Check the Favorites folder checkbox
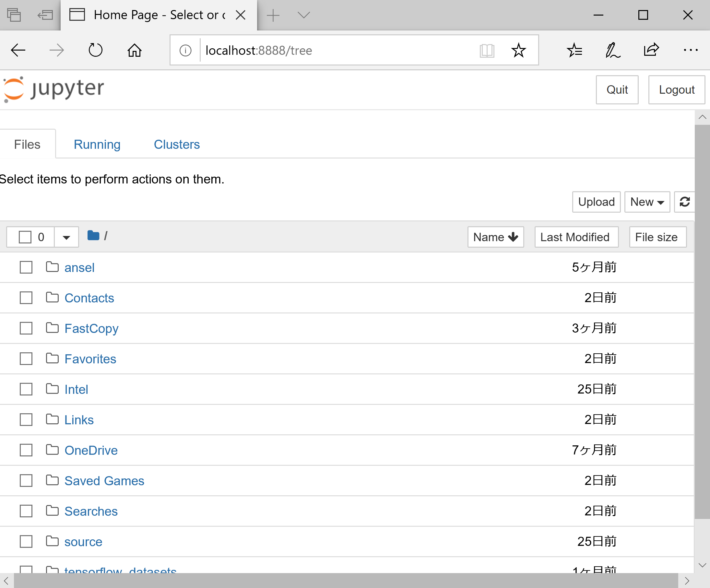 click(26, 359)
